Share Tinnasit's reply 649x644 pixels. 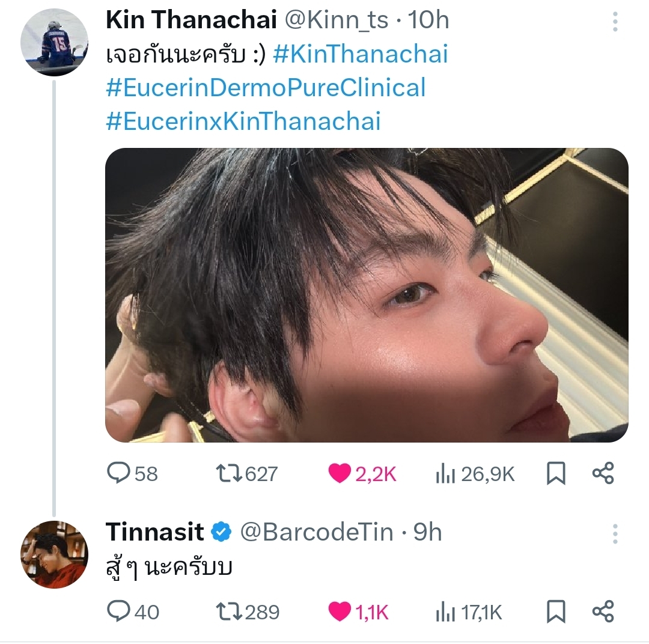point(603,612)
